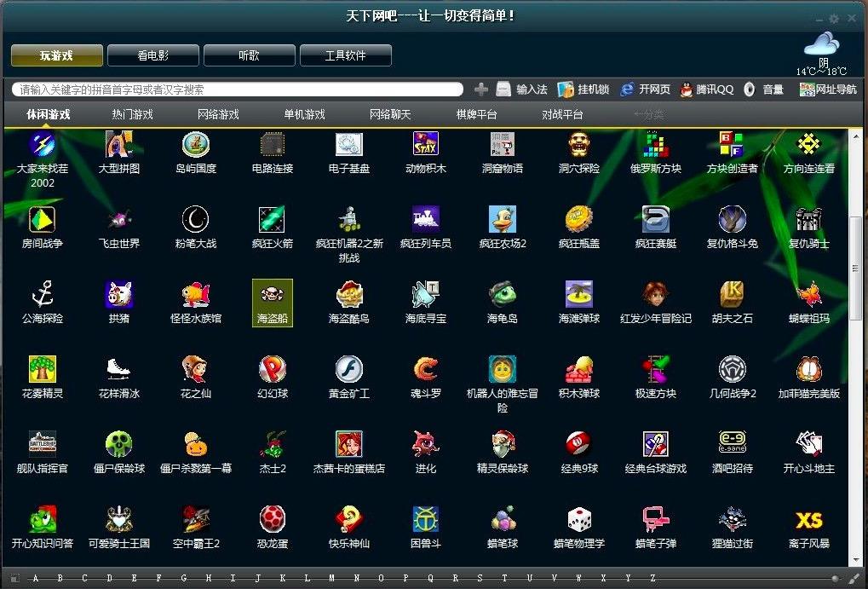This screenshot has width=868, height=589.
Task: Launch the 海盗船 game icon
Action: point(272,303)
